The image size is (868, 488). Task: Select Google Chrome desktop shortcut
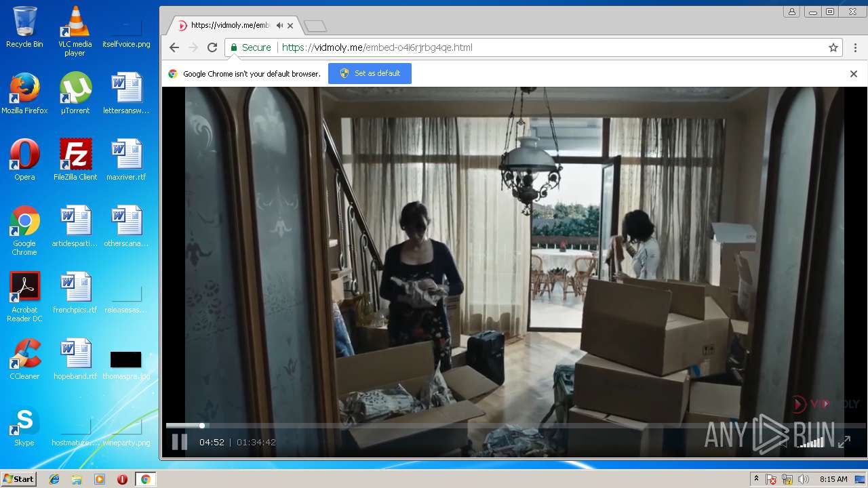[x=24, y=230]
